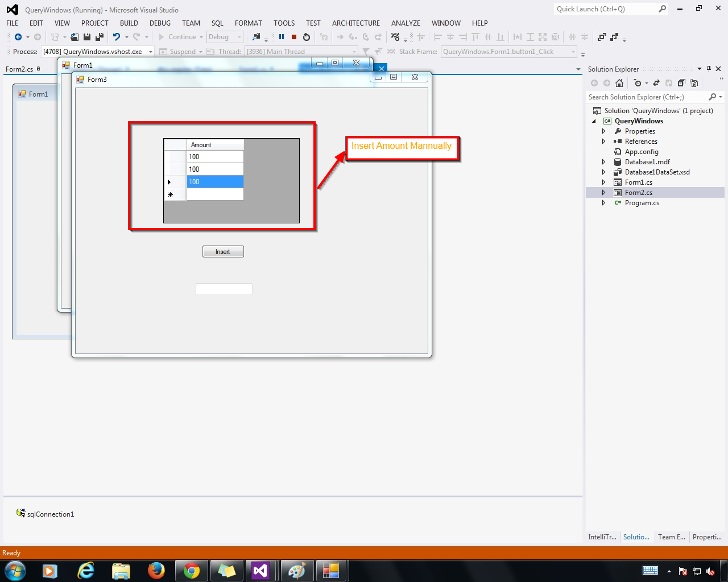Expand the Form2.cs tree node
Image resolution: width=728 pixels, height=582 pixels.
pos(603,192)
